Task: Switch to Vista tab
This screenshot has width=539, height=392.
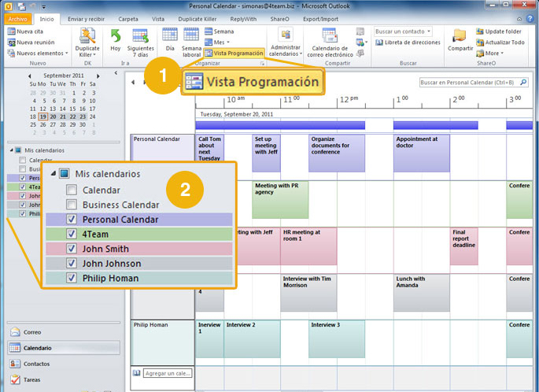Action: (x=158, y=19)
